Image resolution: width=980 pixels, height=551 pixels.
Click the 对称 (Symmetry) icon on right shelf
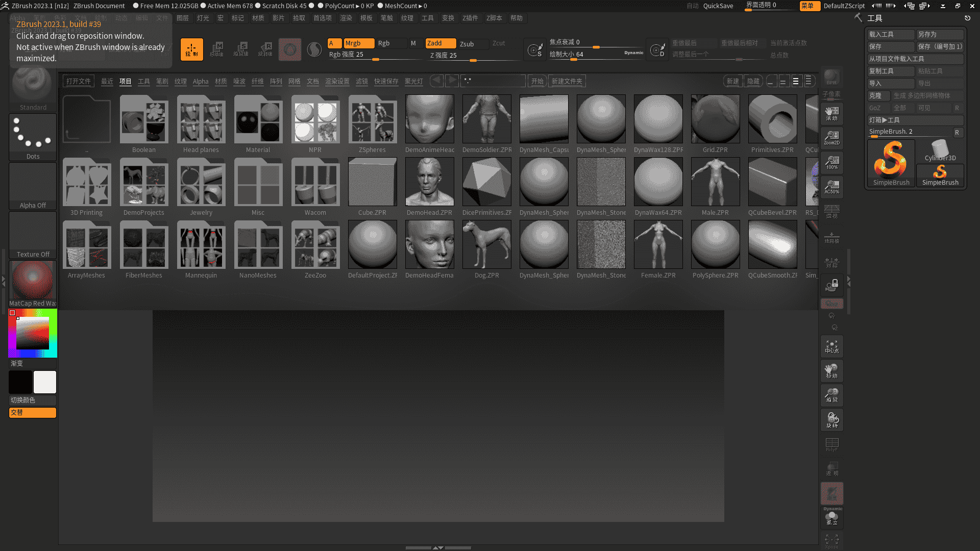[x=831, y=263]
